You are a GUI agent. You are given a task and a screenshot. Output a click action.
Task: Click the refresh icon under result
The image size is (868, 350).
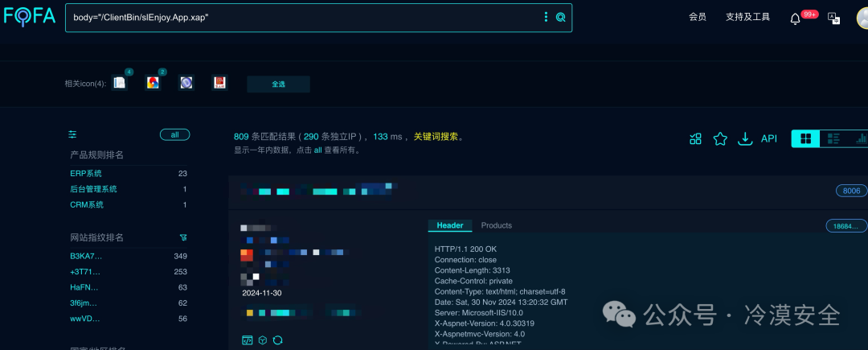[x=278, y=340]
